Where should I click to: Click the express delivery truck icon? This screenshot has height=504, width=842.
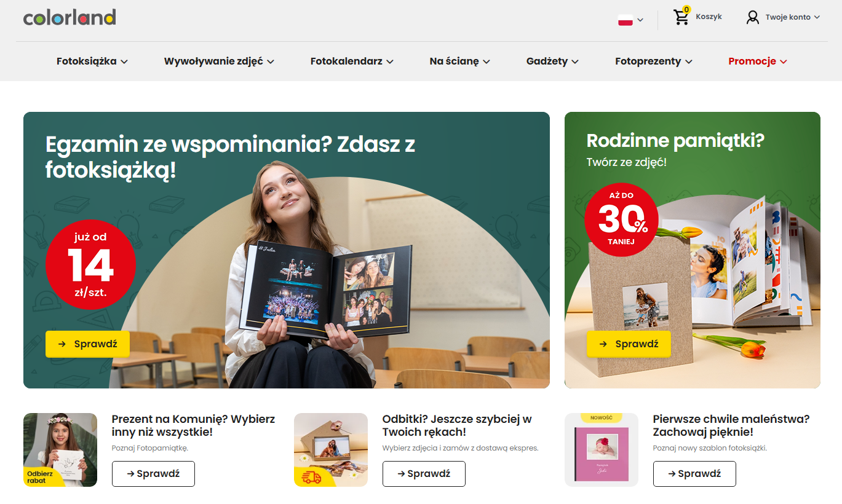click(312, 477)
